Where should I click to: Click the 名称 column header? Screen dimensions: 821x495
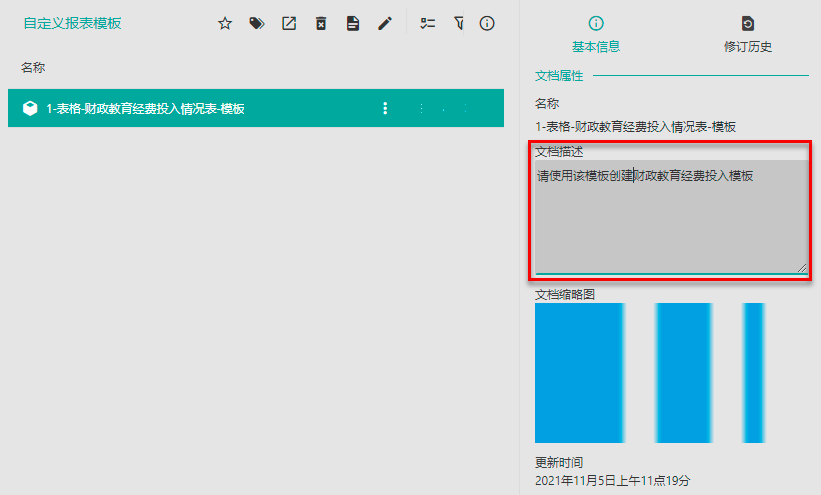pyautogui.click(x=33, y=68)
